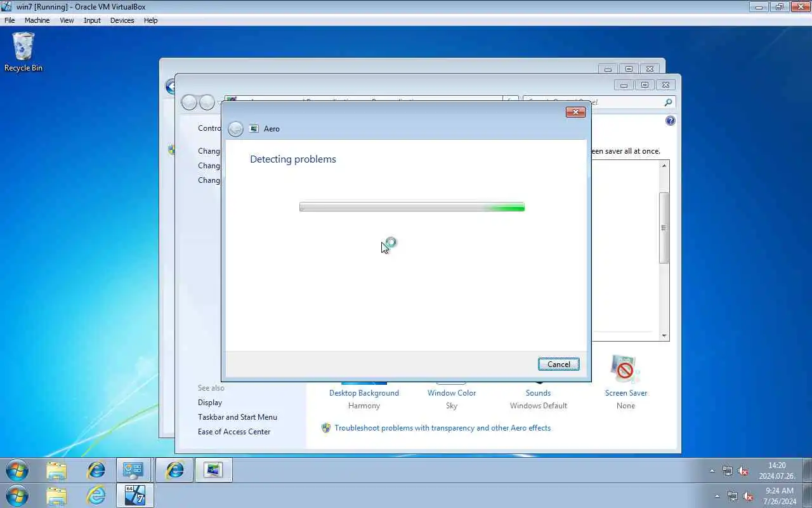Open VirtualBox View menu
Screen dimensions: 812x508
click(x=67, y=20)
